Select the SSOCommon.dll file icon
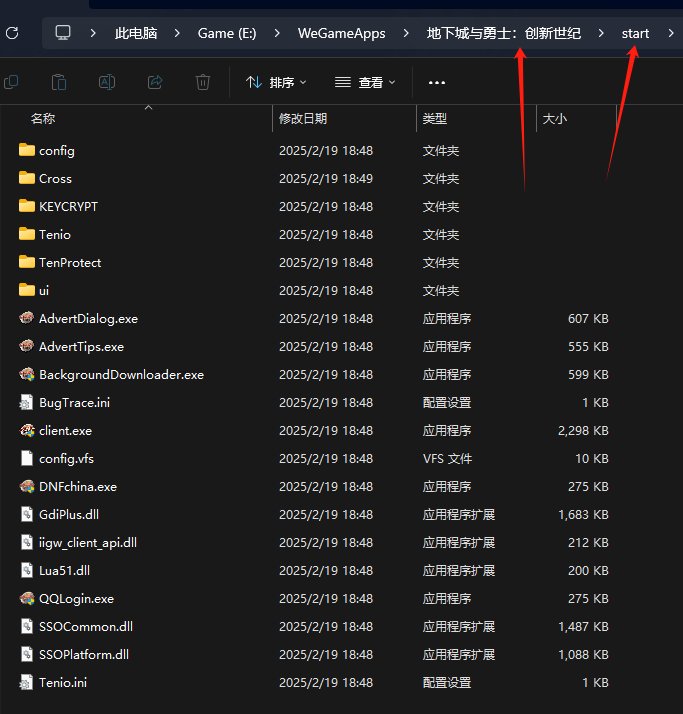 click(x=27, y=626)
